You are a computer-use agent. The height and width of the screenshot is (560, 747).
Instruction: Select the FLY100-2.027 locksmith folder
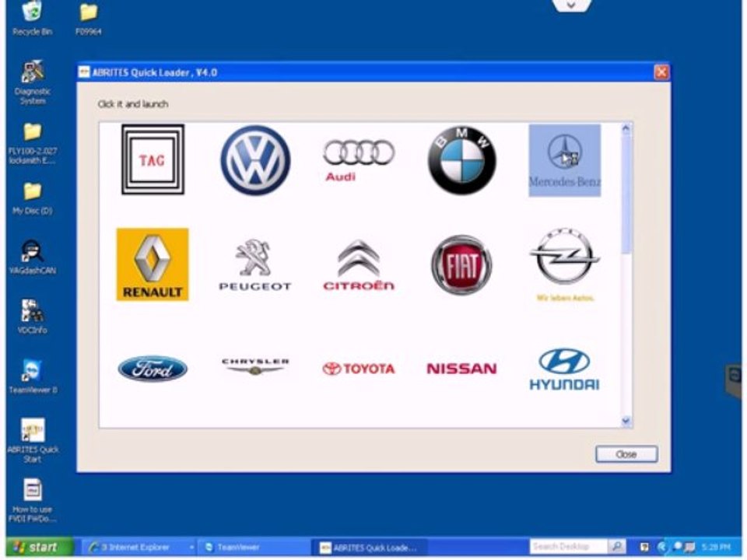(33, 143)
